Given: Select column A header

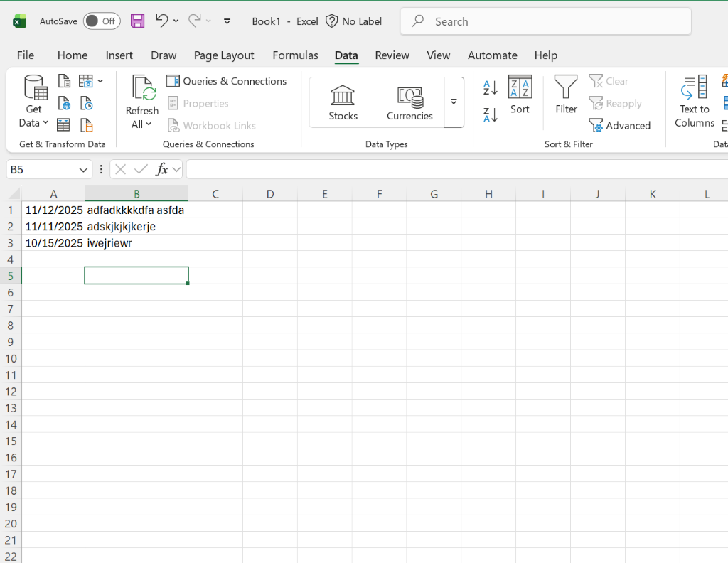Looking at the screenshot, I should click(53, 194).
